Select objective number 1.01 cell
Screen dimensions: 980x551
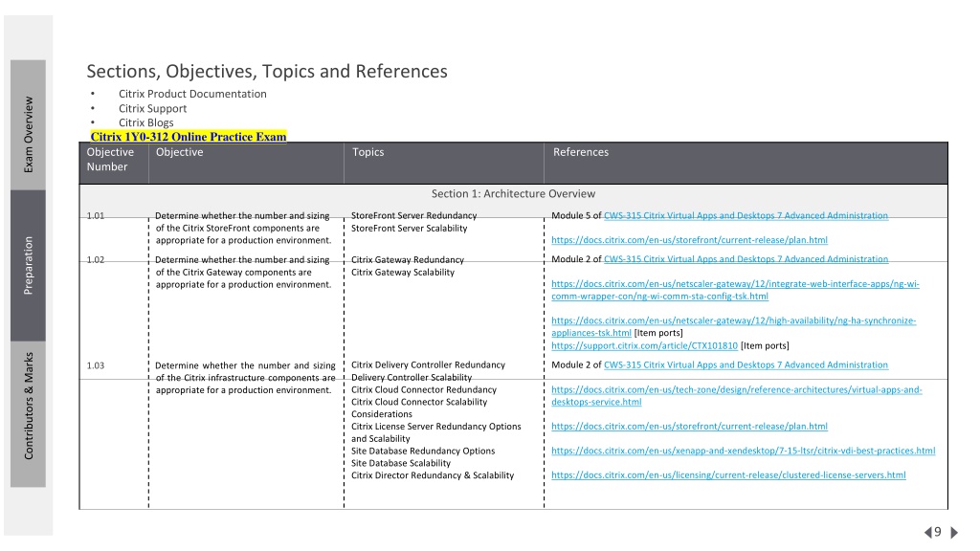pos(96,215)
